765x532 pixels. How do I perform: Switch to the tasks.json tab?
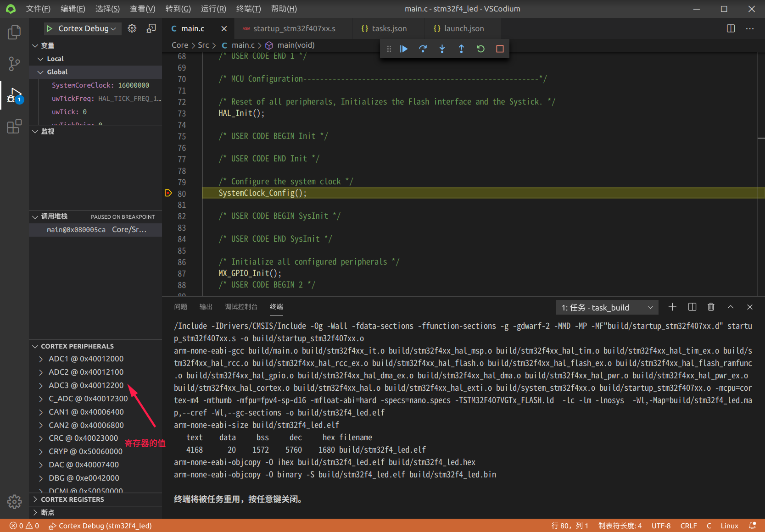pos(389,28)
